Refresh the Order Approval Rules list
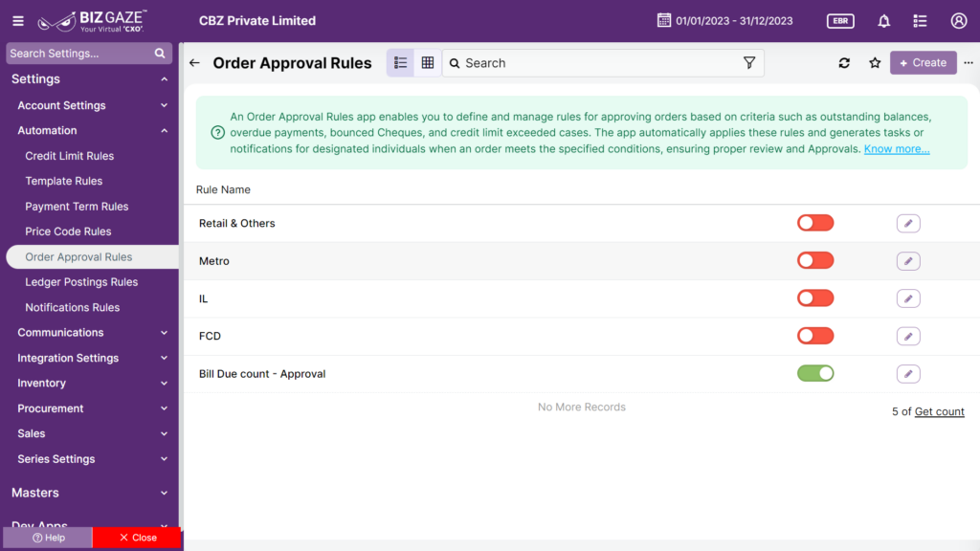 point(844,63)
